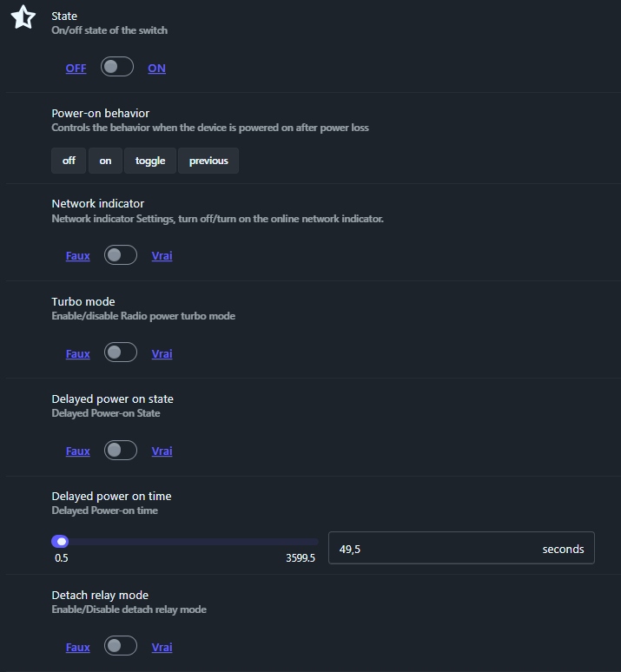Click the seconds input field showing 49,5
Viewport: 621px width, 672px height.
pos(434,549)
